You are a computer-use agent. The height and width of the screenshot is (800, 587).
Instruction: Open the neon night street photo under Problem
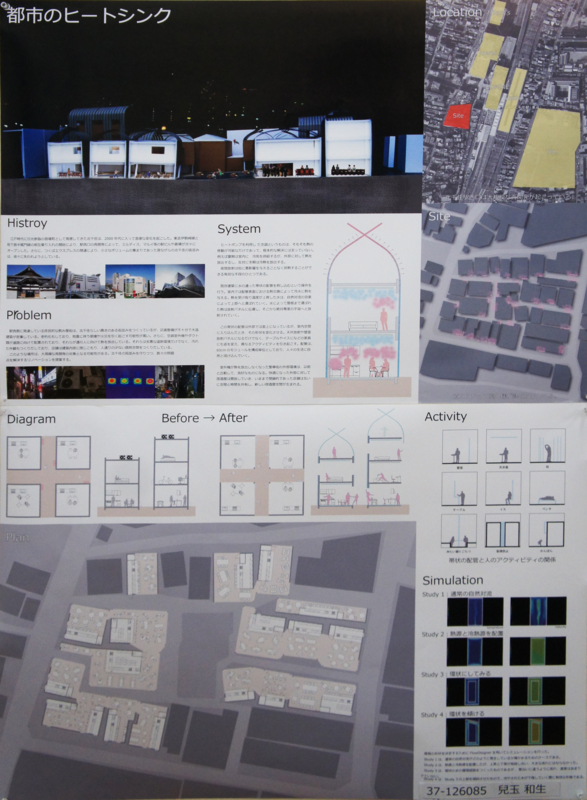click(32, 382)
